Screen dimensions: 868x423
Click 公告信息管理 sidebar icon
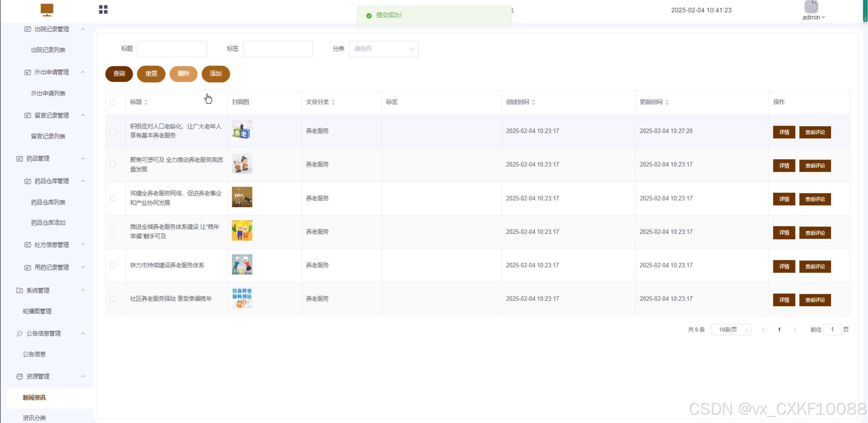click(x=20, y=333)
